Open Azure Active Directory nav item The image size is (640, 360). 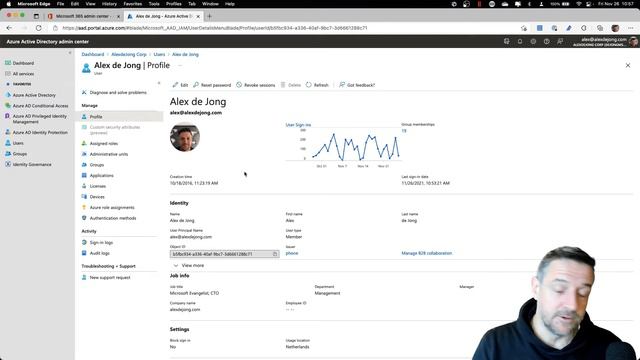click(x=34, y=95)
